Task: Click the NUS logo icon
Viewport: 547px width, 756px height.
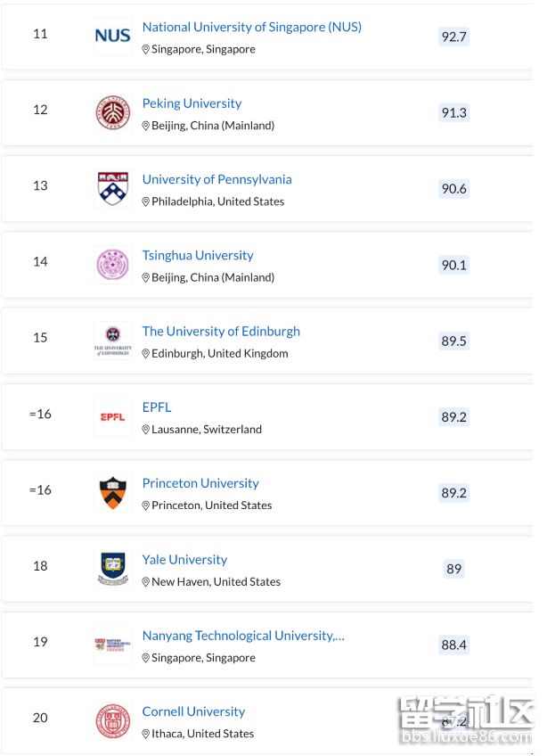Action: tap(113, 37)
